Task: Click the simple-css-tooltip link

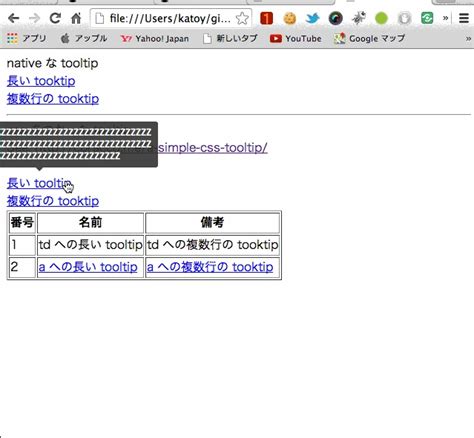Action: (x=212, y=147)
